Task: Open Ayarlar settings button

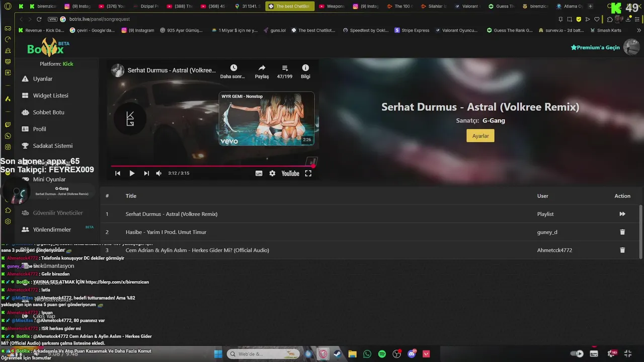Action: pos(480,136)
